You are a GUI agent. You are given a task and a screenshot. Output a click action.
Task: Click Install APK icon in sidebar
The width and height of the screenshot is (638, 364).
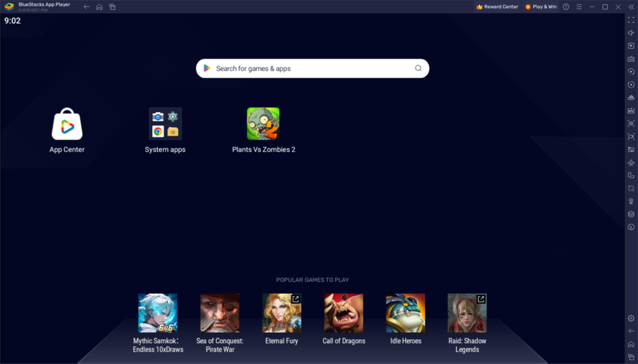coord(631,111)
